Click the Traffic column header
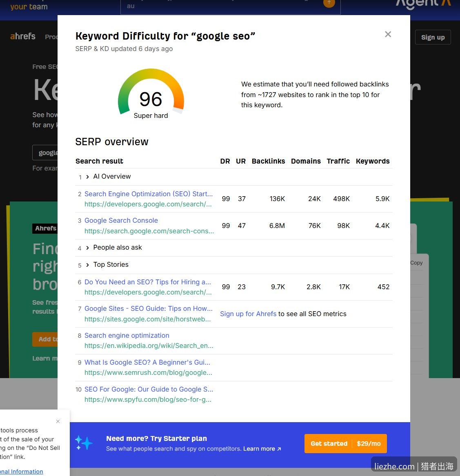Screen dimensions: 460x476 click(338, 161)
